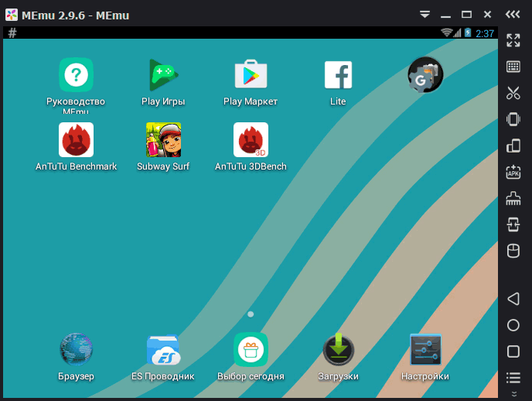
Task: Open Настройки settings app
Action: [x=425, y=350]
